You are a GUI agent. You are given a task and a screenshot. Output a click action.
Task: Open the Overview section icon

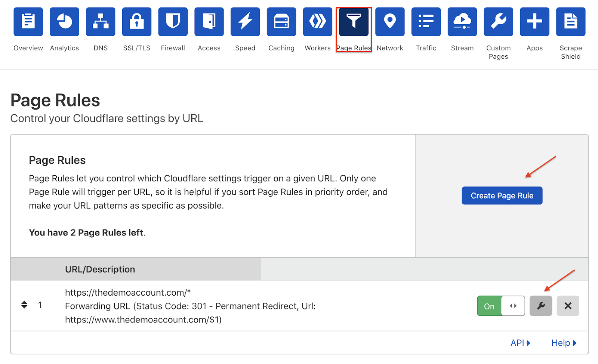coord(28,22)
